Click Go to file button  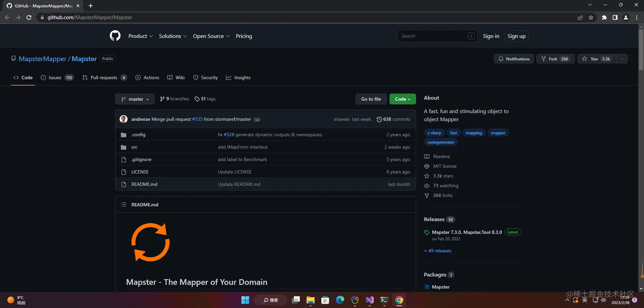[x=371, y=99]
